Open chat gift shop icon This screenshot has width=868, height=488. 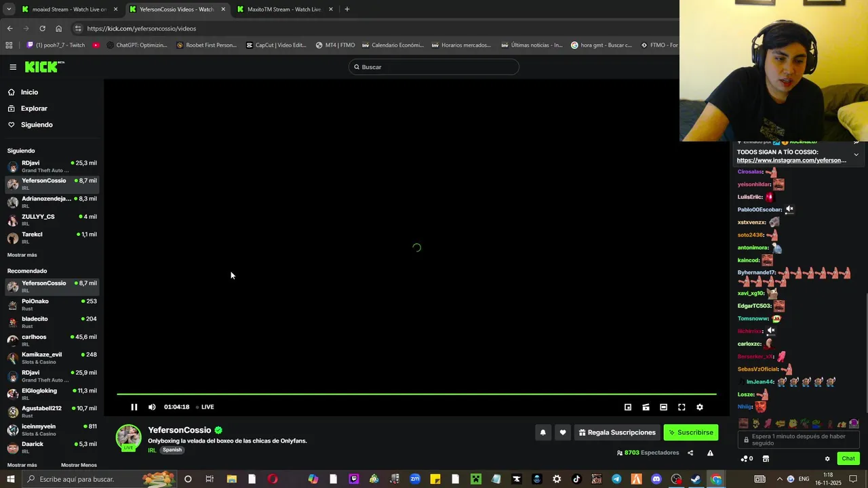(766, 459)
